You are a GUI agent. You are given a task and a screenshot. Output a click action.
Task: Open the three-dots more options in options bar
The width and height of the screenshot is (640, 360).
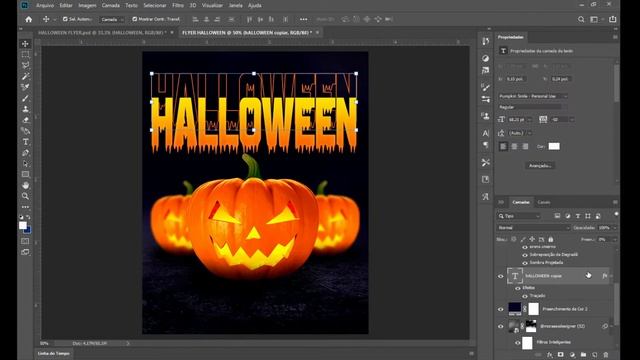coord(303,19)
